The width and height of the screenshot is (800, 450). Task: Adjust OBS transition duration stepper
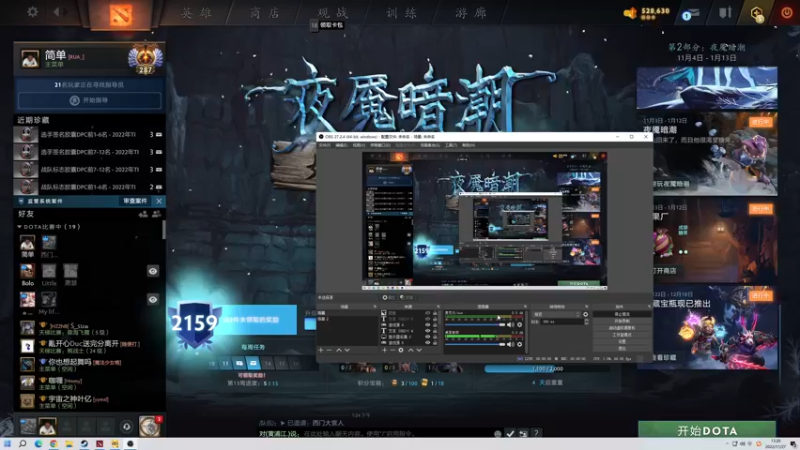click(x=586, y=322)
